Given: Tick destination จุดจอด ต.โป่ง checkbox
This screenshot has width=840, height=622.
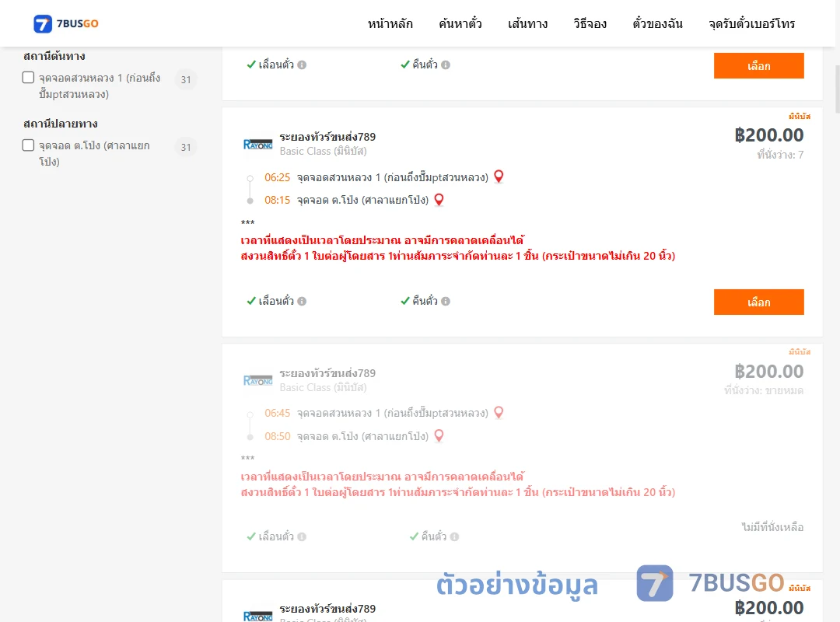Looking at the screenshot, I should [29, 145].
